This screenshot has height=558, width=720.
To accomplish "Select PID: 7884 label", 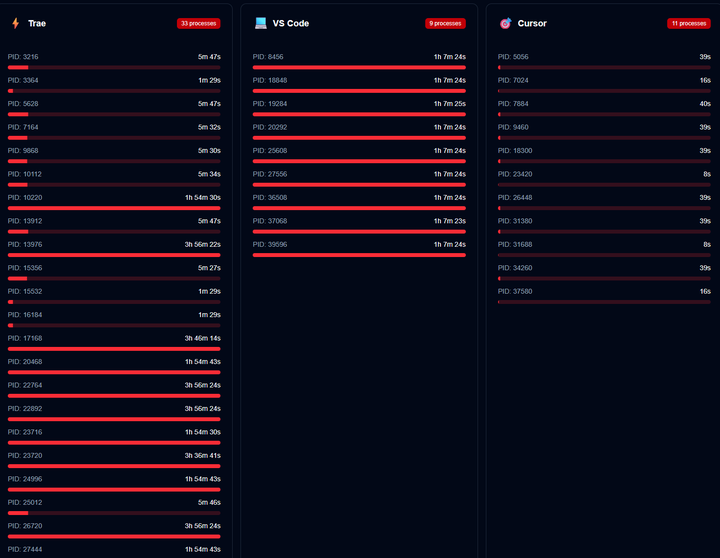I will point(513,104).
